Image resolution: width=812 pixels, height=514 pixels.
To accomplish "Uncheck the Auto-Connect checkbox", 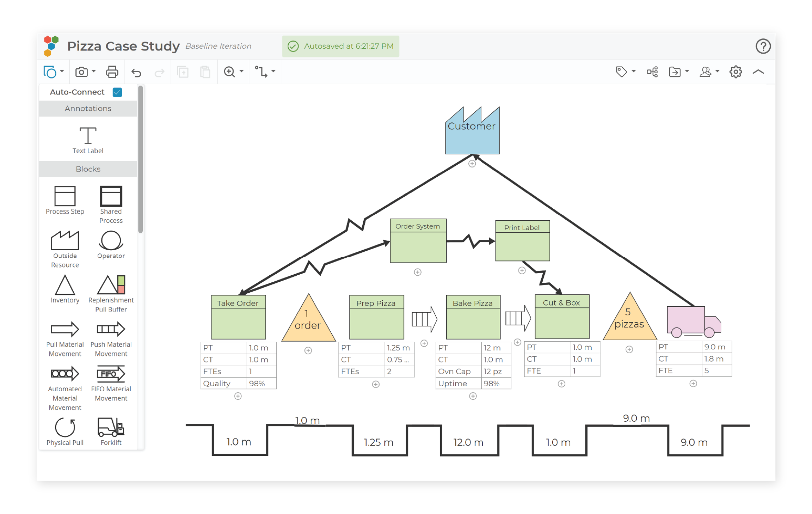I will pos(117,92).
